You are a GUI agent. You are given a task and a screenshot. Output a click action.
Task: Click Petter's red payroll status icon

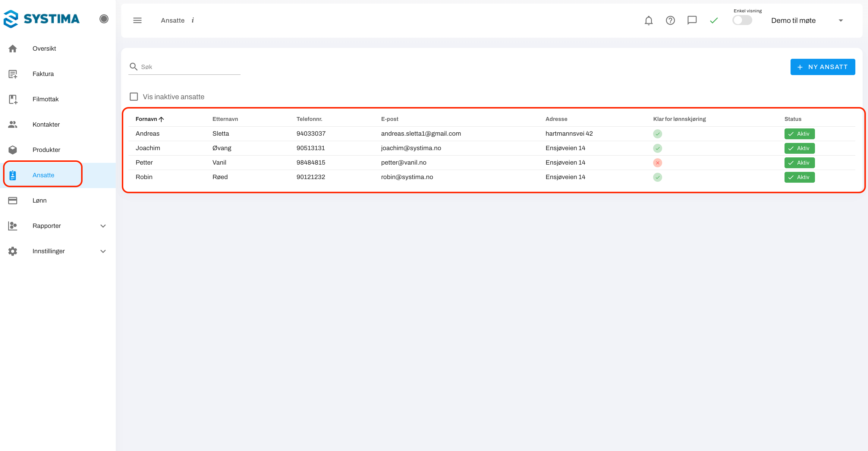(x=657, y=163)
